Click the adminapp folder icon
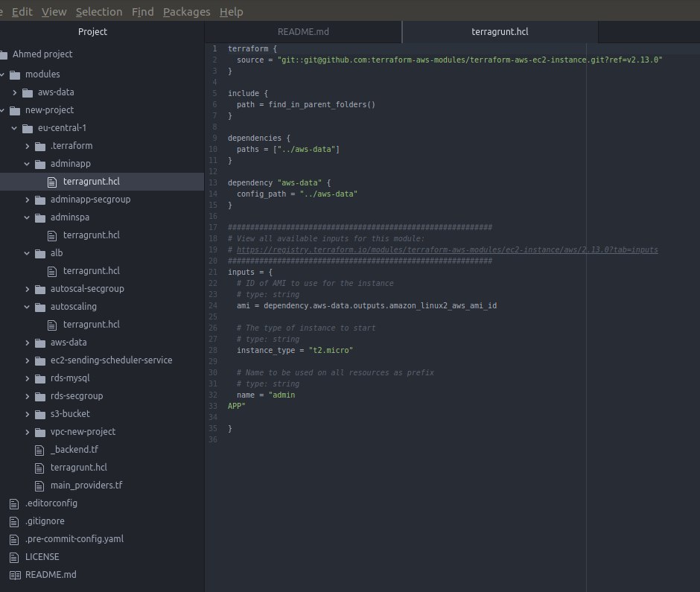This screenshot has width=700, height=592. [40, 164]
